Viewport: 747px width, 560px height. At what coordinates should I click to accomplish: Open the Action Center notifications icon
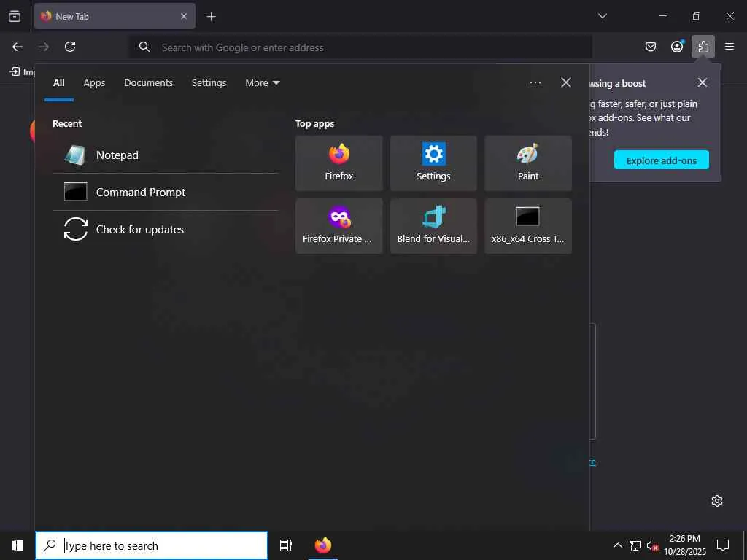point(723,545)
